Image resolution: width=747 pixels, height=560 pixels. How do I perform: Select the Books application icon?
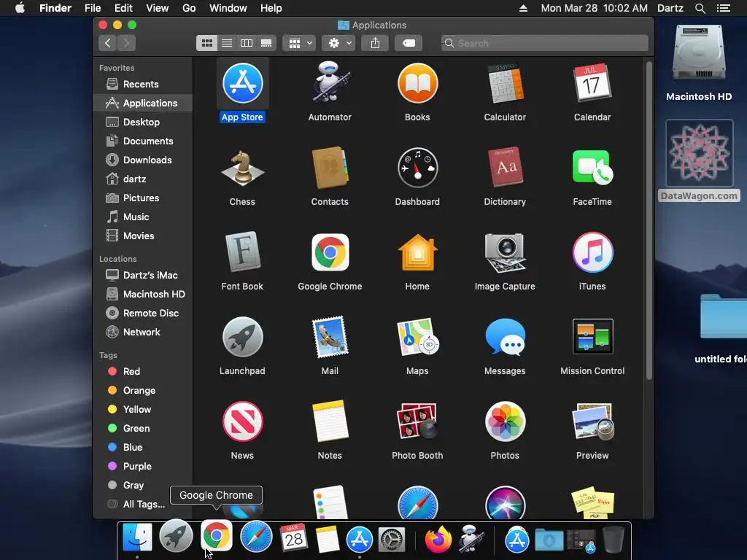[417, 83]
